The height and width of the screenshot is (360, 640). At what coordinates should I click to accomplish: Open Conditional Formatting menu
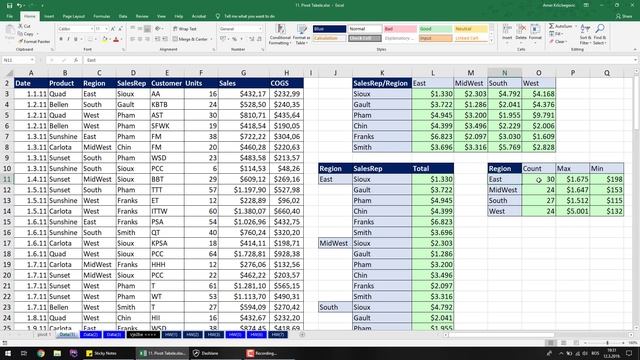280,34
